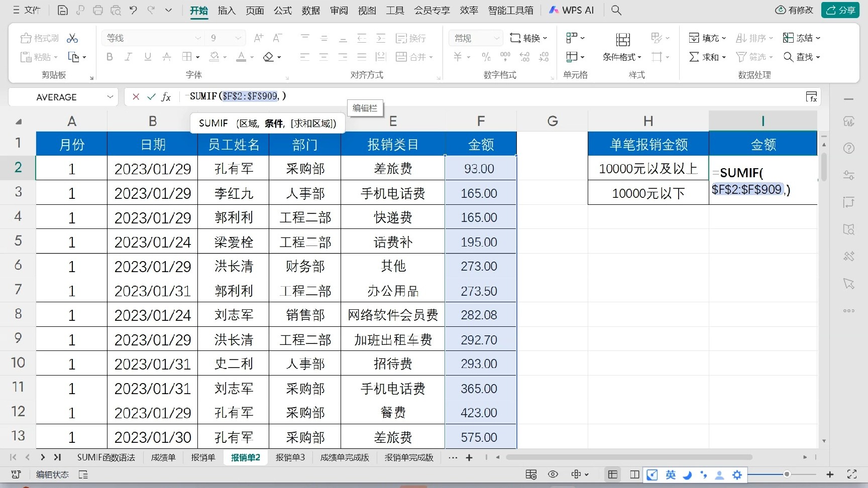Viewport: 868px width, 488px height.
Task: Click the Save icon in quick access bar
Action: pos(63,10)
